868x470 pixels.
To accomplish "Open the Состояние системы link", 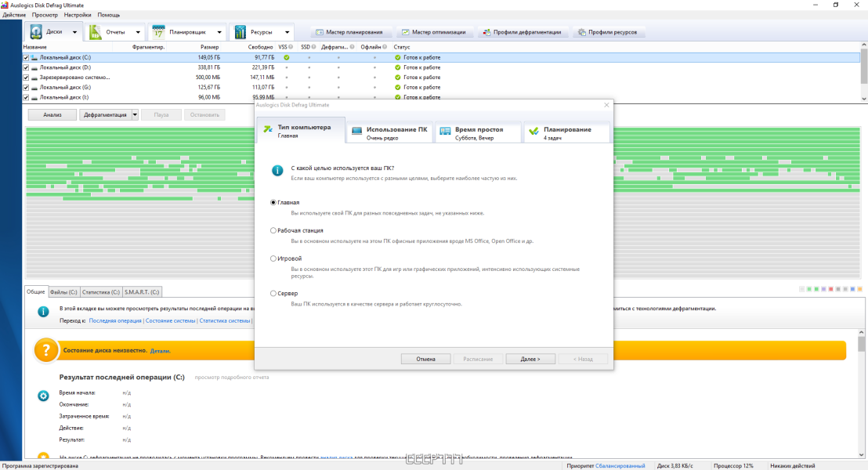I will click(x=170, y=320).
